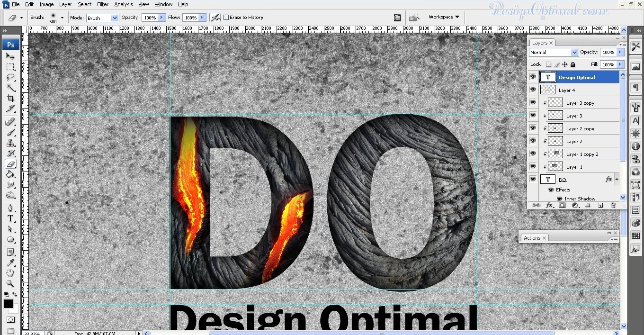Select the Hand tool
The image size is (644, 335).
point(10,273)
